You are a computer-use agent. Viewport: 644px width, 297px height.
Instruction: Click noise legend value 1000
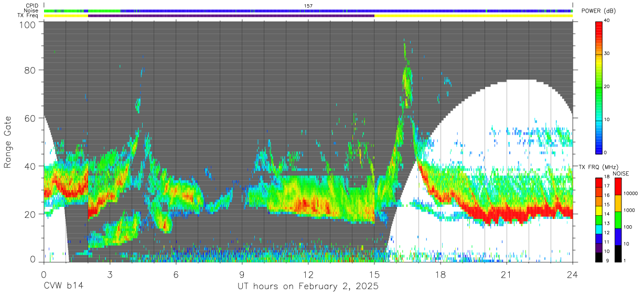click(630, 210)
